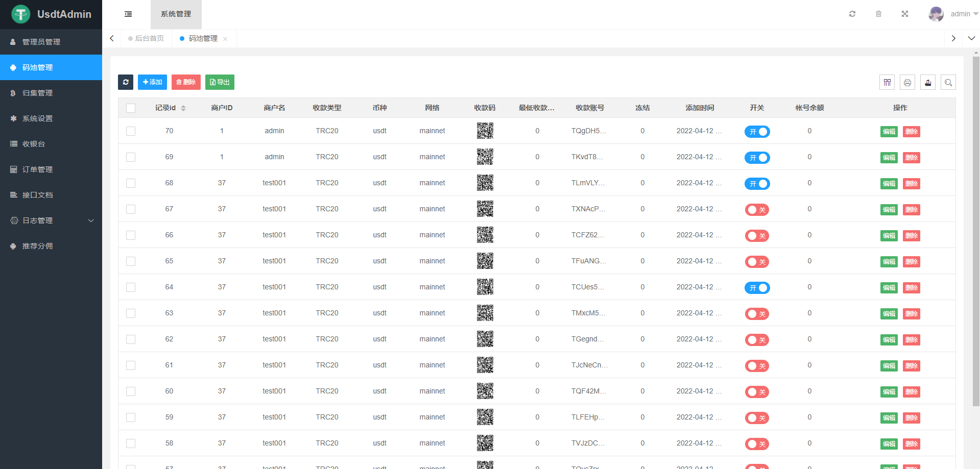The width and height of the screenshot is (980, 469).
Task: Open the table search magnifier icon
Action: [948, 82]
